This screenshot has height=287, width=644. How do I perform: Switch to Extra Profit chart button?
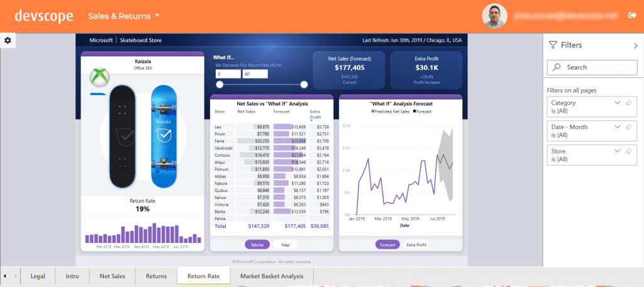coord(416,245)
